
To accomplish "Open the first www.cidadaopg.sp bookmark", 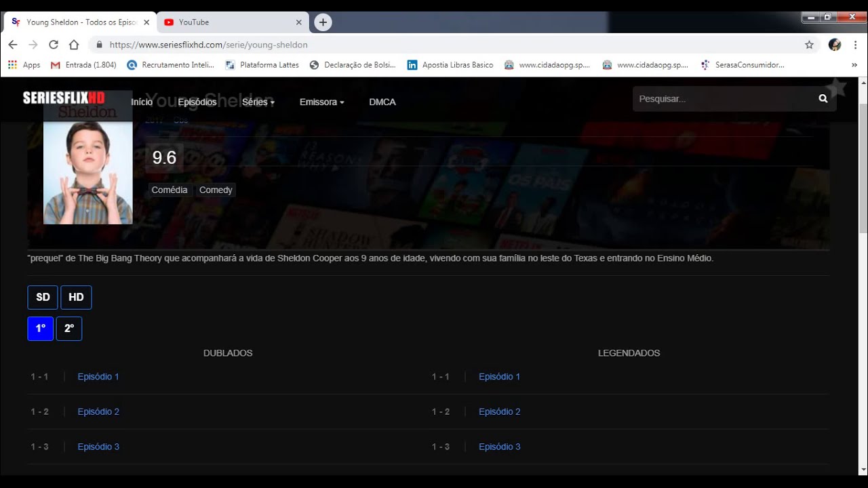I will [547, 65].
